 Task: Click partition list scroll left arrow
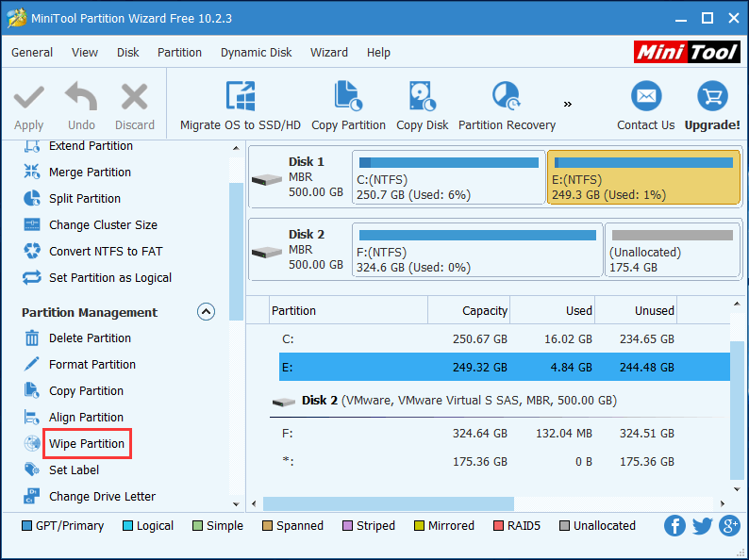pos(254,503)
